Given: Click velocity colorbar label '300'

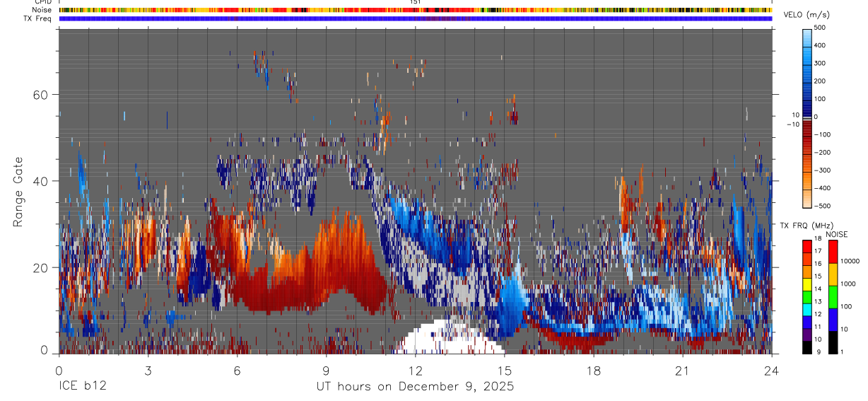Looking at the screenshot, I should click(x=820, y=63).
